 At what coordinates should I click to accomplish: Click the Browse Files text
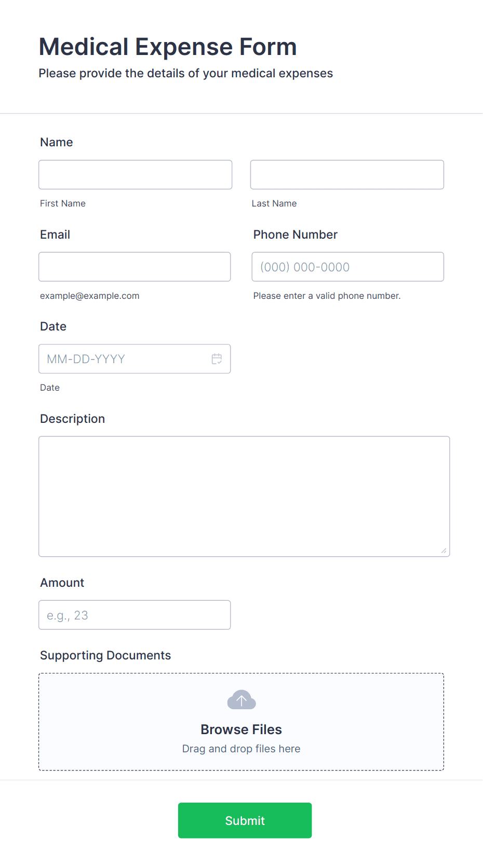click(x=242, y=729)
